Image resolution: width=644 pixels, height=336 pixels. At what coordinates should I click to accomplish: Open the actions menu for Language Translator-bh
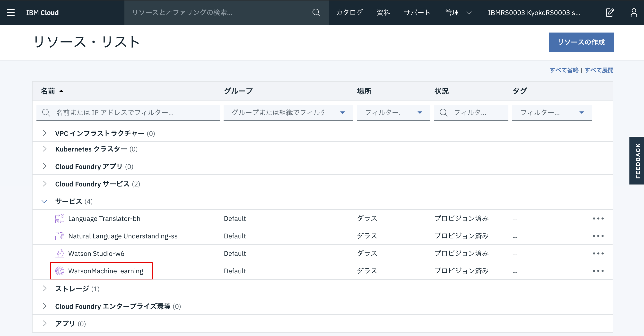598,218
